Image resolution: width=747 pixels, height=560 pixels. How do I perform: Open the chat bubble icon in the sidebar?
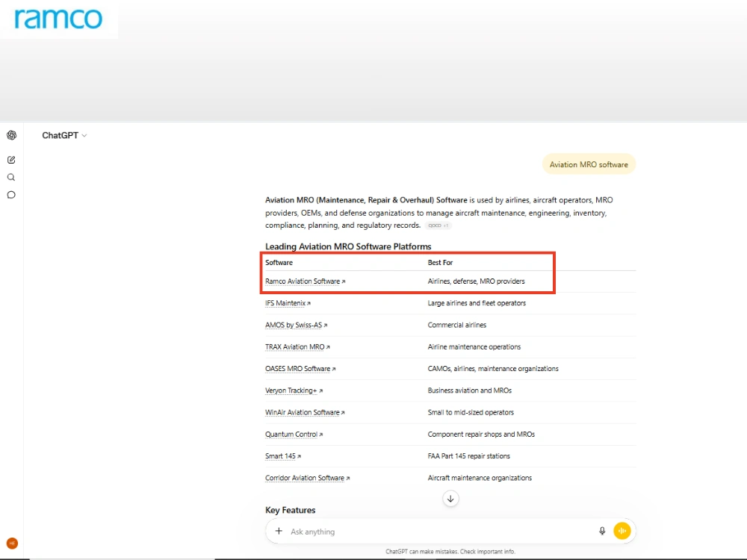(x=11, y=195)
